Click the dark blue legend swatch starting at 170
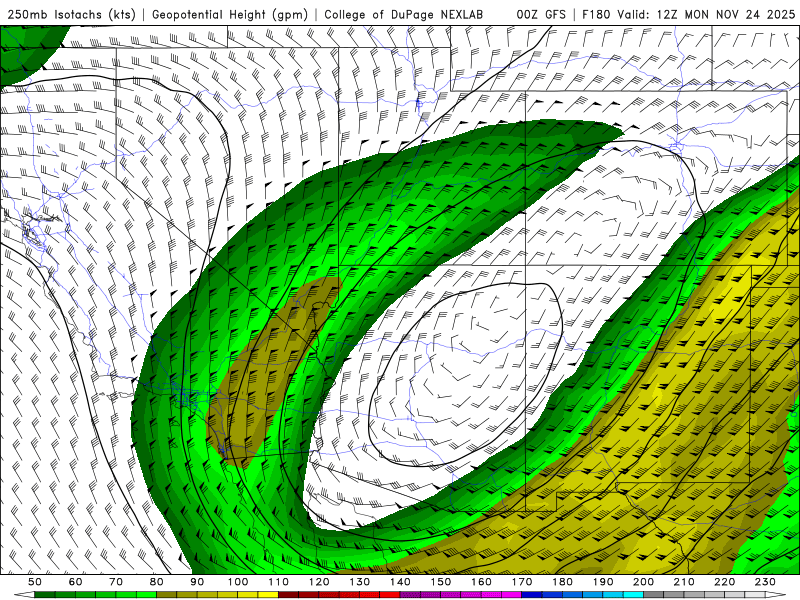Image resolution: width=800 pixels, height=600 pixels. [532, 595]
